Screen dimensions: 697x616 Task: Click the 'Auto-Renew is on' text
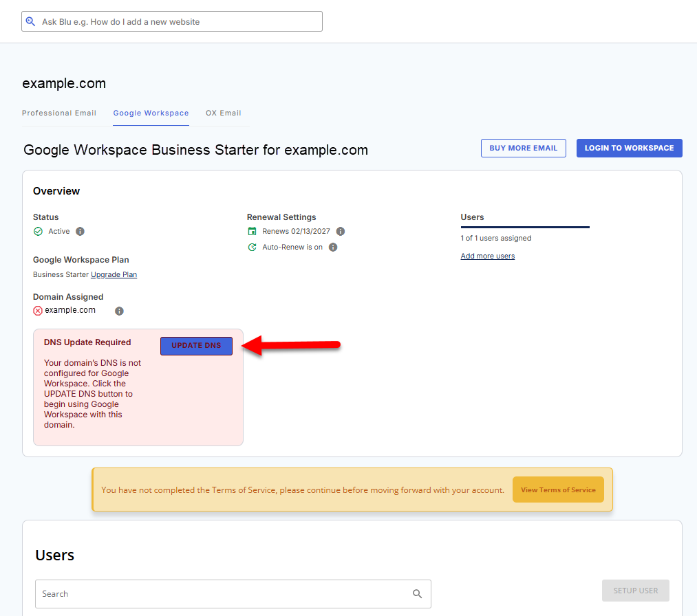tap(292, 247)
